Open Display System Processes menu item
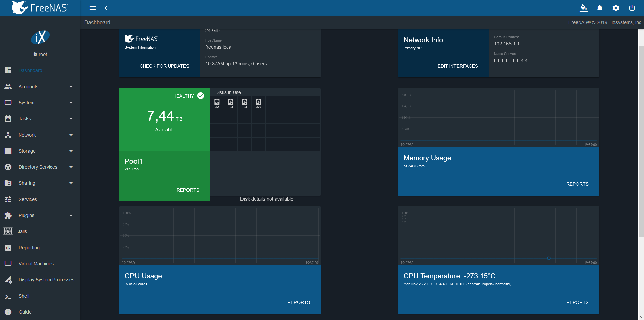The width and height of the screenshot is (644, 320). [40, 280]
